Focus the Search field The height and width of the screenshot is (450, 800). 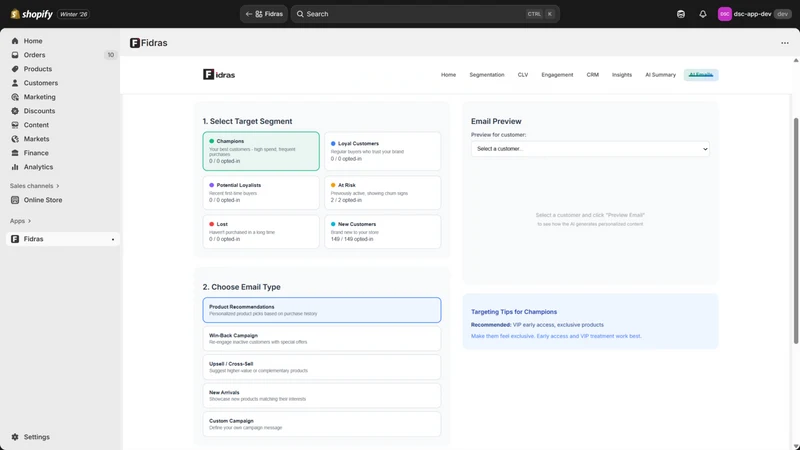425,14
